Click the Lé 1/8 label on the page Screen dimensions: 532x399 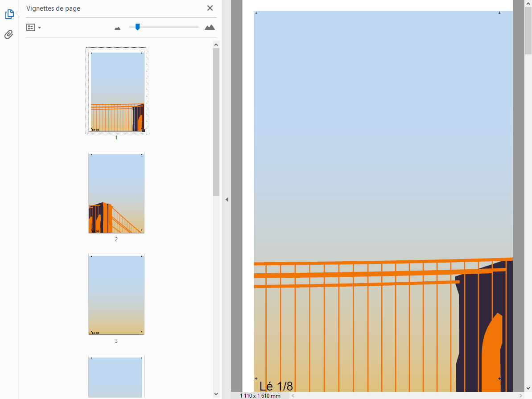[276, 386]
